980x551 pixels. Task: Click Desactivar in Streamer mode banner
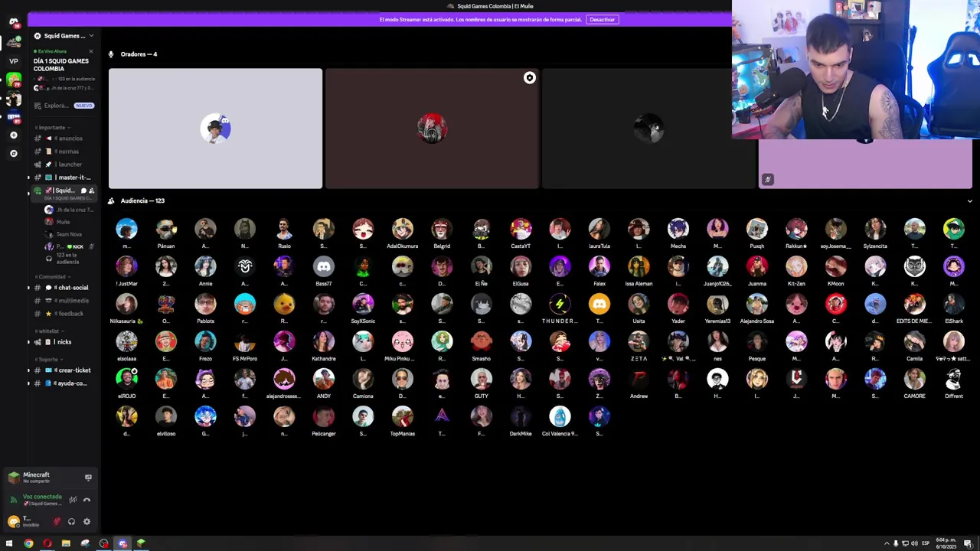pos(602,19)
